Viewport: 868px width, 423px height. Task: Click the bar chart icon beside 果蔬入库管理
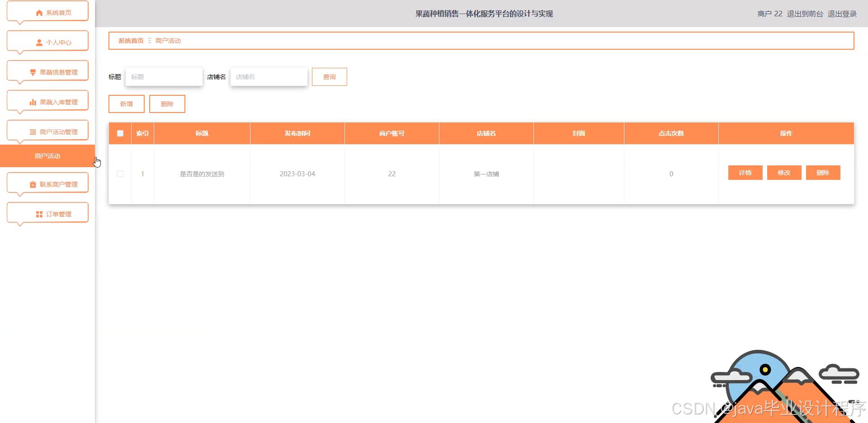tap(33, 102)
